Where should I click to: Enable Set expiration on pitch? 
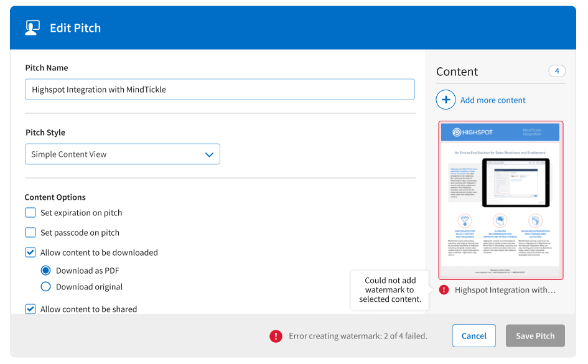point(30,213)
